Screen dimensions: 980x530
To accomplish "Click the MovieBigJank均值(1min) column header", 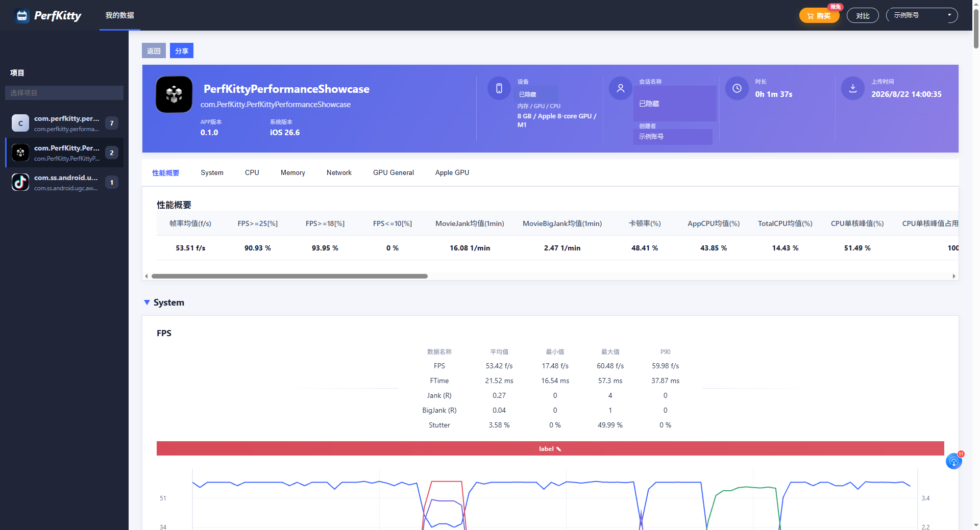I will pos(562,223).
